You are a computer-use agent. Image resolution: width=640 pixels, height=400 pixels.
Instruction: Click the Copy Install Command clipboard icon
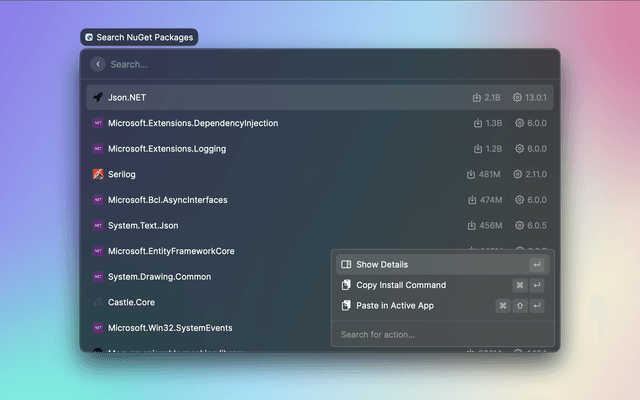click(346, 285)
